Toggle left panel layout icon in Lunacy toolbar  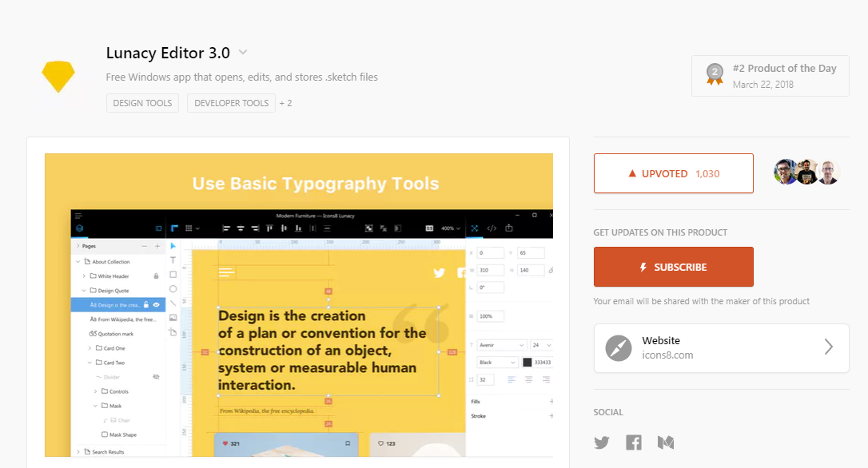point(158,228)
